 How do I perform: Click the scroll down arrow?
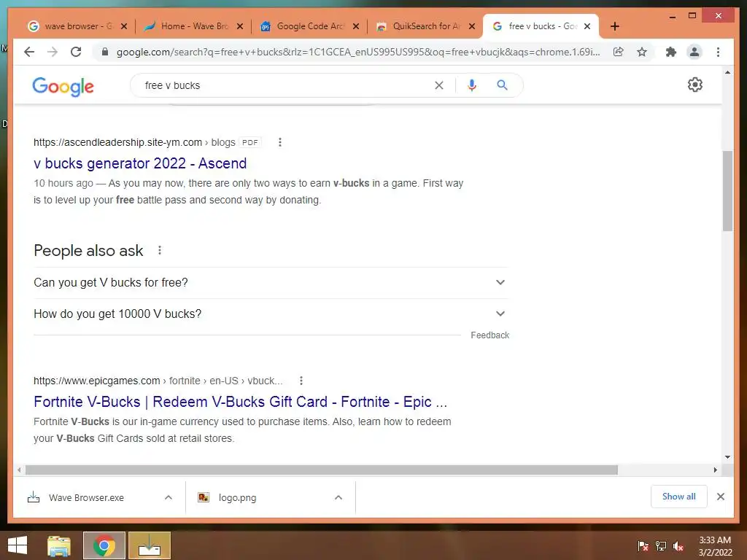pyautogui.click(x=727, y=457)
